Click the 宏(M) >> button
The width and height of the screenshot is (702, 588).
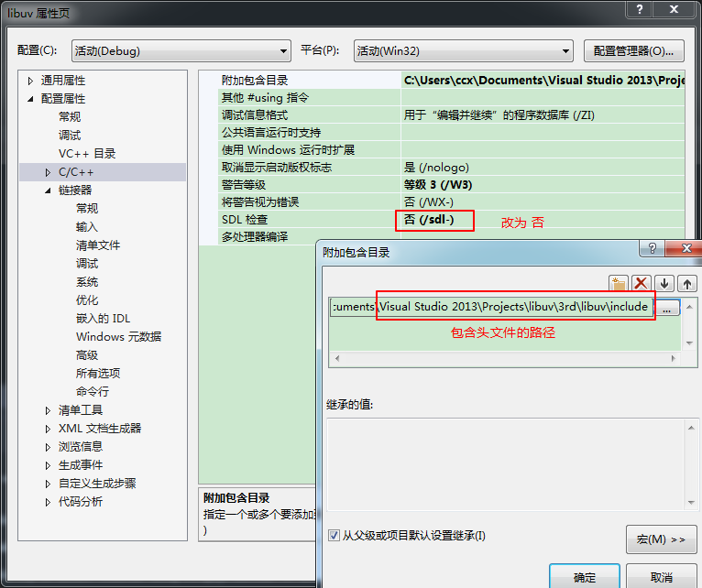(661, 539)
